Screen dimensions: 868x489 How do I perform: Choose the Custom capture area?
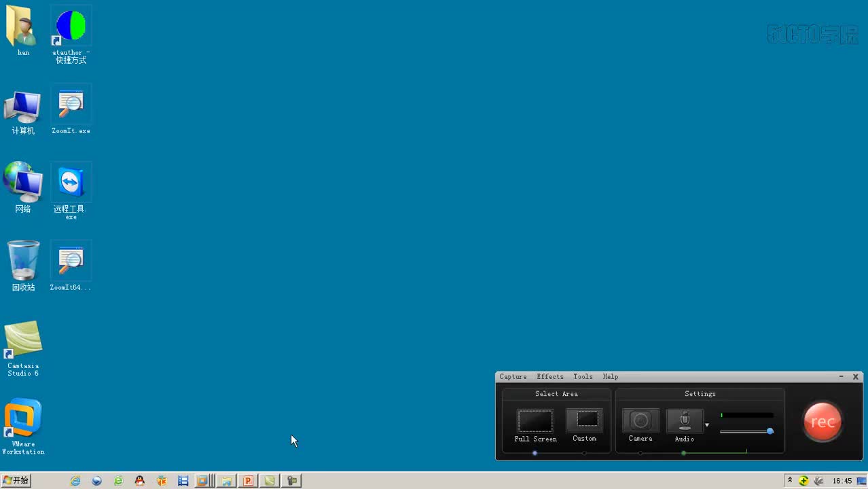click(x=584, y=420)
